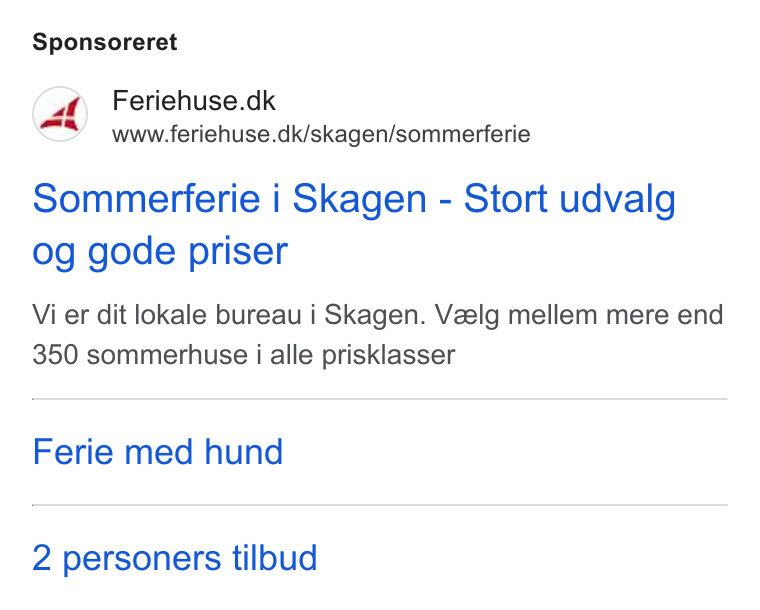The height and width of the screenshot is (610, 760).
Task: Click the divider line above 2 personers tilbud
Action: tap(380, 505)
